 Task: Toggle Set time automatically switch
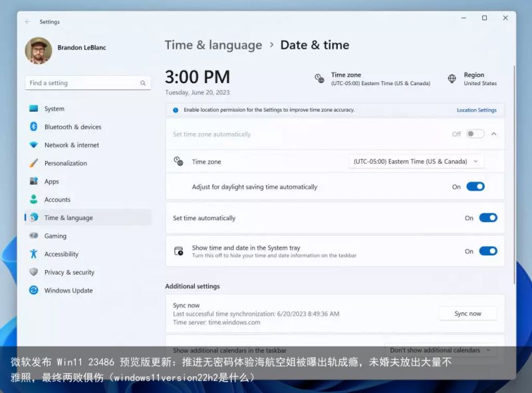pyautogui.click(x=488, y=217)
